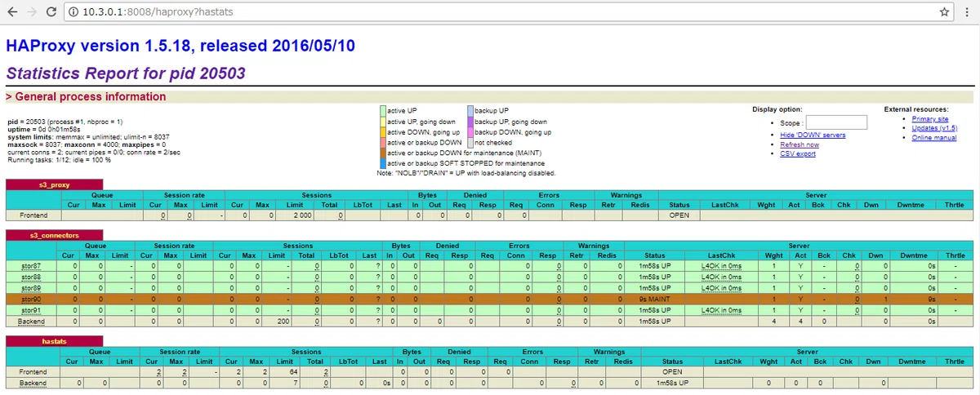Click the s3_connectors section title

pyautogui.click(x=55, y=235)
